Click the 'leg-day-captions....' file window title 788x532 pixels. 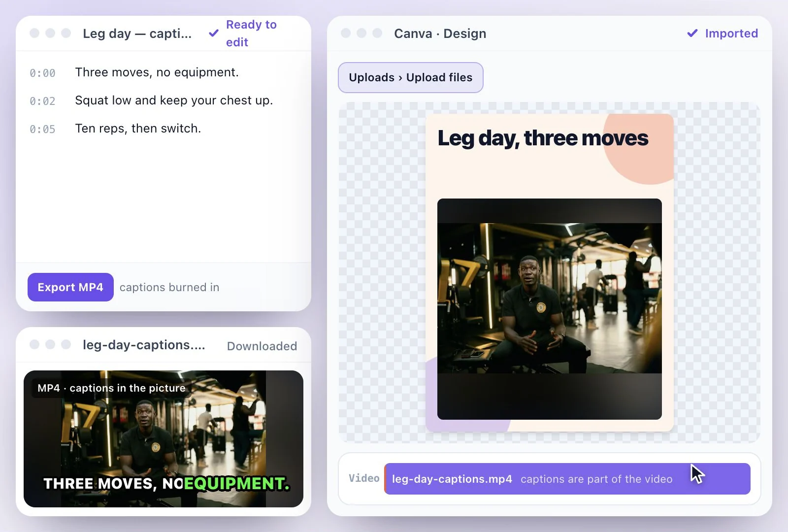[144, 345]
